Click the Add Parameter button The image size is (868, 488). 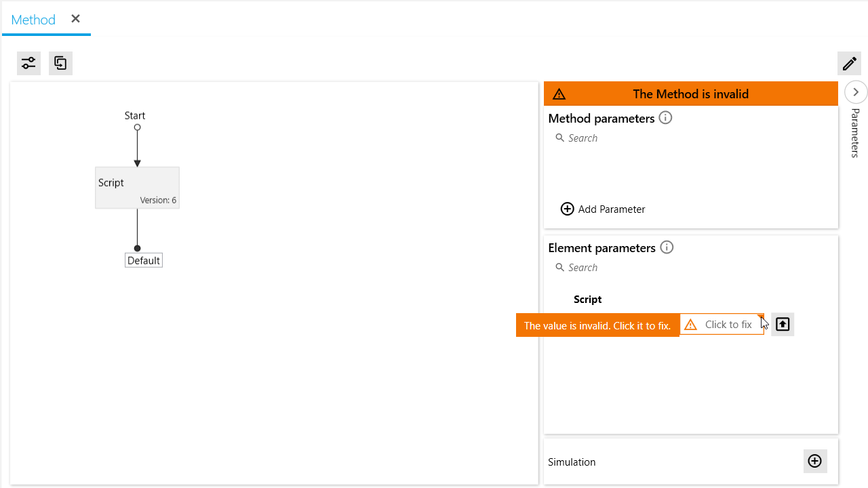tap(603, 209)
